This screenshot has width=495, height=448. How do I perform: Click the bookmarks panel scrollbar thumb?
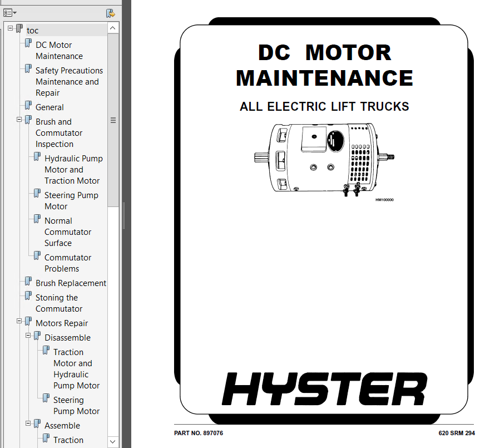113,120
